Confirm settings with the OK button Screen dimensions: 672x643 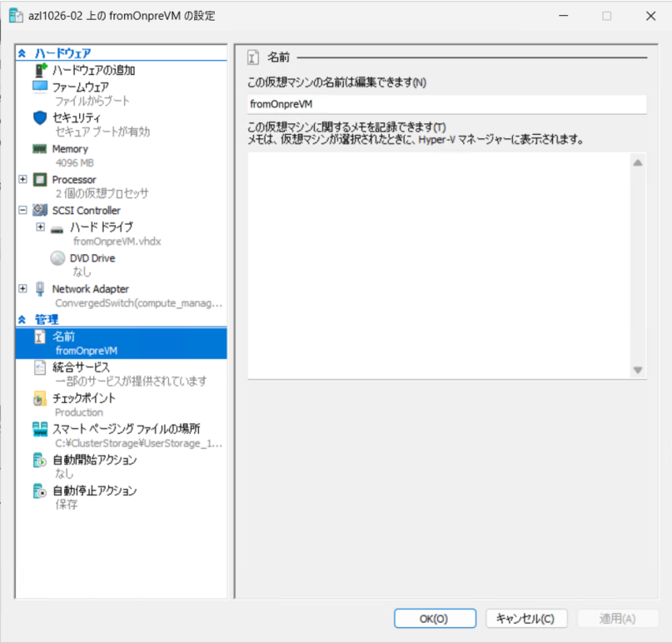point(434,618)
